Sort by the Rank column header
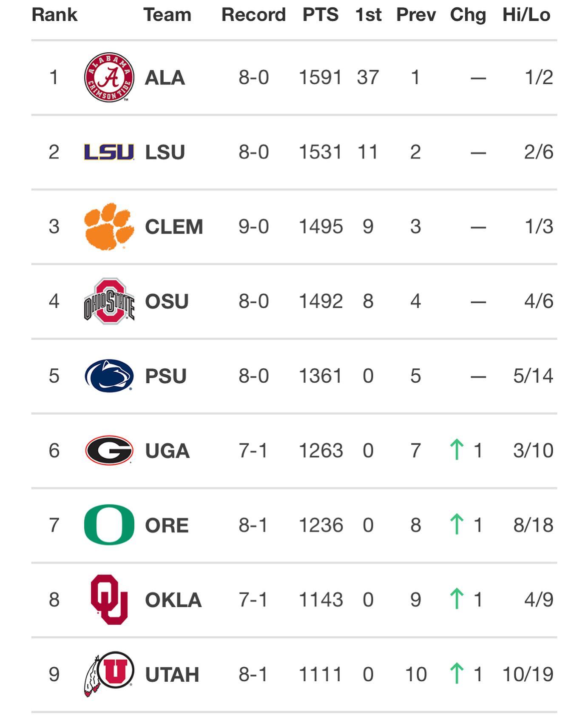588x723 pixels. pyautogui.click(x=54, y=15)
